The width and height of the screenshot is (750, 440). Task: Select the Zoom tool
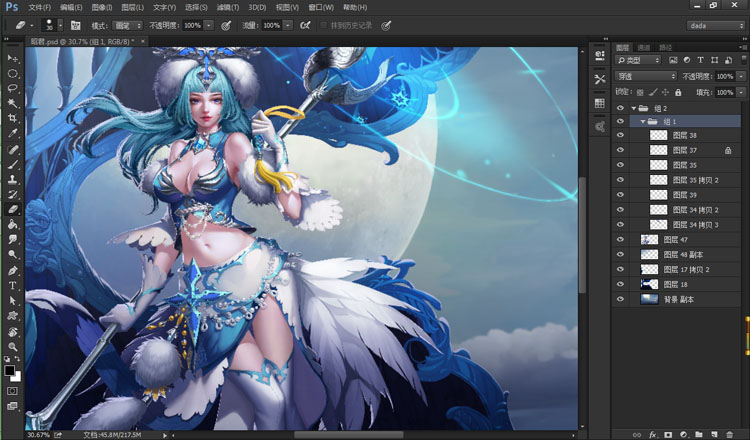pyautogui.click(x=12, y=347)
